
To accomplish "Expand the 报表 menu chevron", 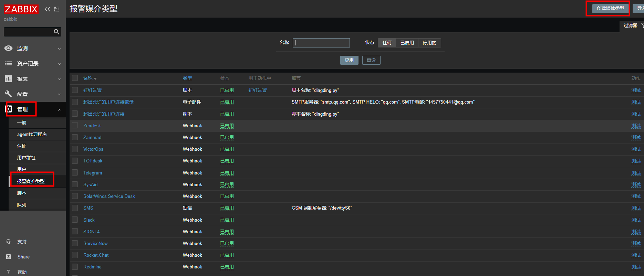I will click(59, 79).
